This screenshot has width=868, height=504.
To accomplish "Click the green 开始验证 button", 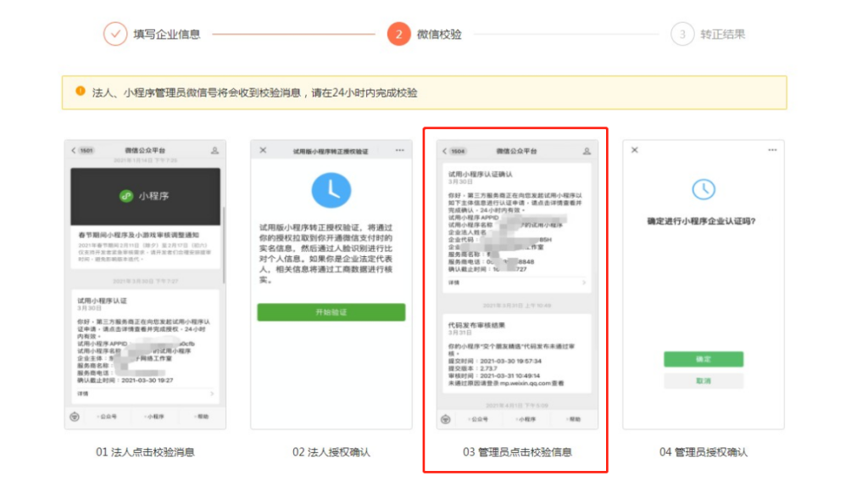I will coord(331,311).
